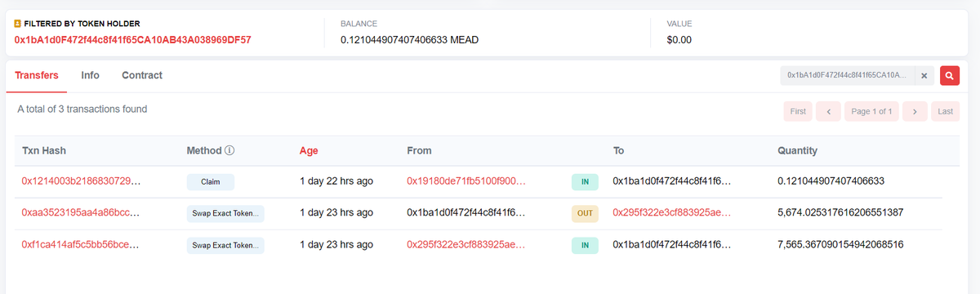The image size is (980, 294).
Task: Select the balance 0.121044907407406633 MEAD
Action: coord(409,40)
